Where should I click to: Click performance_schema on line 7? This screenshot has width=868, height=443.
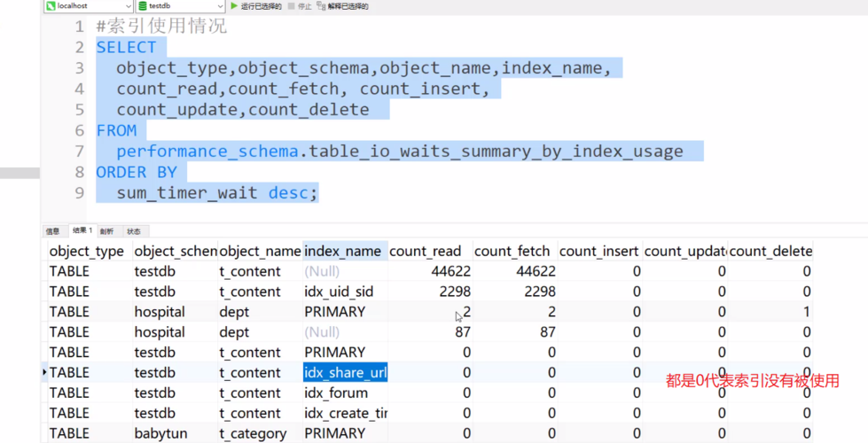click(207, 151)
